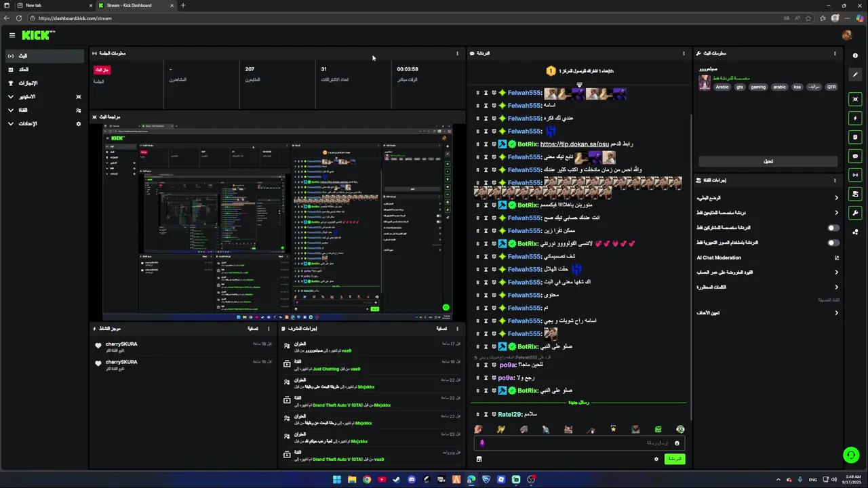Open AI Chat Moderation external link
Viewport: 868px width, 488px height.
[837, 258]
